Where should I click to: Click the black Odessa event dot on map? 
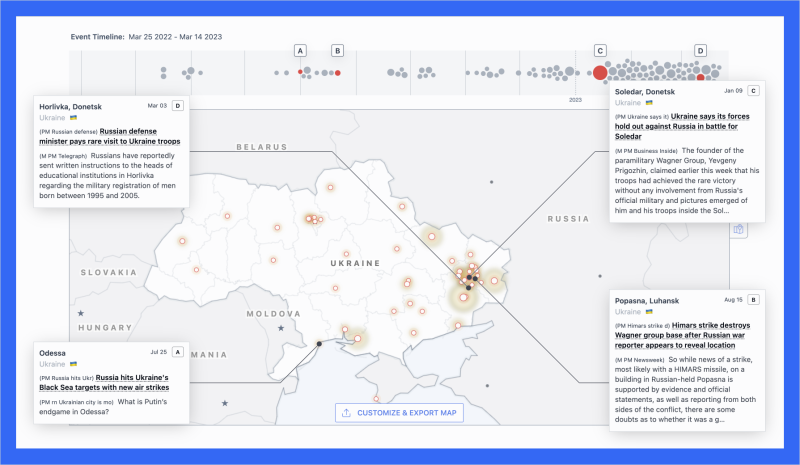(x=319, y=344)
